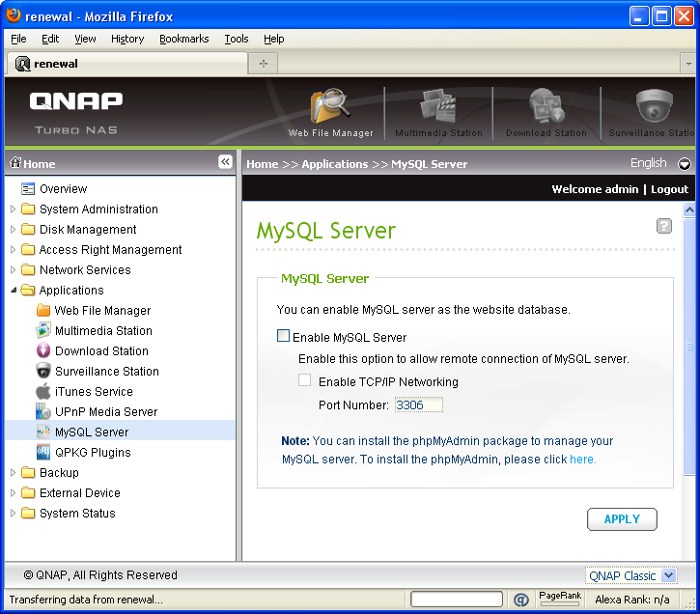Click the QNAP Turbo NAS logo
The width and height of the screenshot is (700, 614).
click(x=76, y=112)
